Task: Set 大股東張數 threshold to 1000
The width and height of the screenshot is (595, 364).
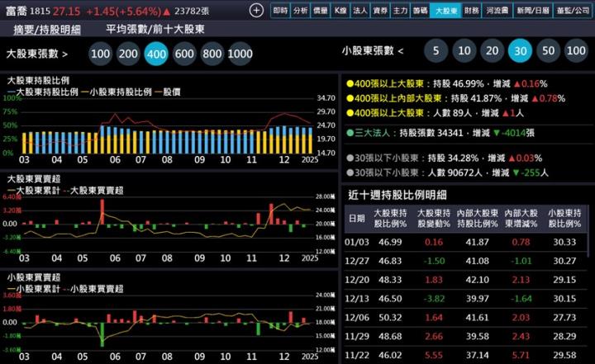Action: click(x=240, y=54)
